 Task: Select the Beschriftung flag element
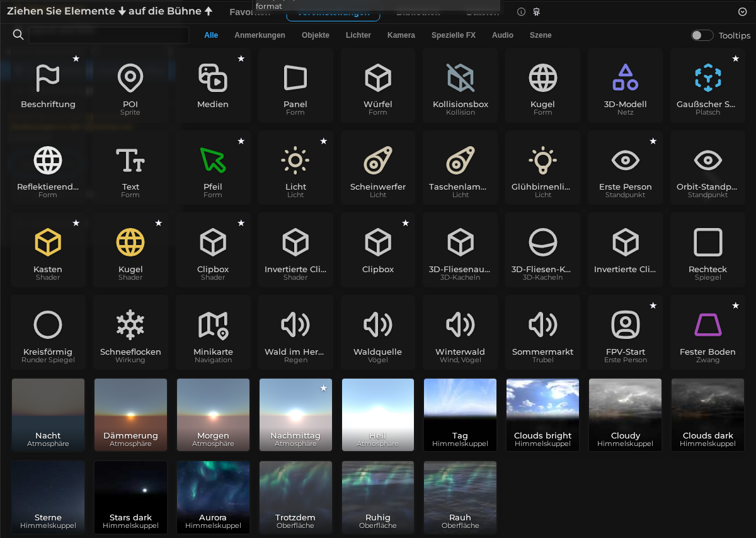pyautogui.click(x=48, y=85)
